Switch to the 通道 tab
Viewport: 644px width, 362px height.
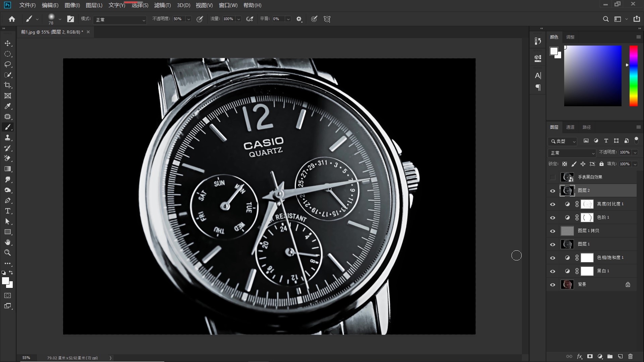[x=570, y=127]
